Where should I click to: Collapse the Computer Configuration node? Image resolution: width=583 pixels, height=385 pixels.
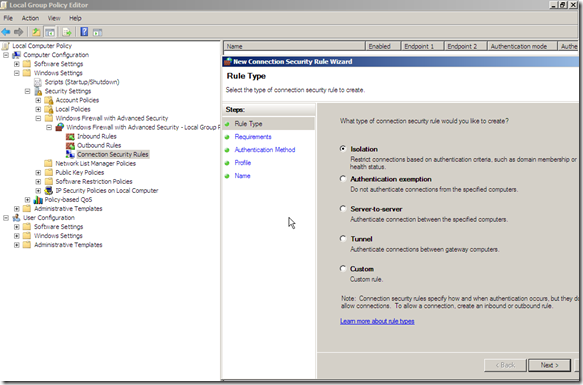tap(6, 55)
